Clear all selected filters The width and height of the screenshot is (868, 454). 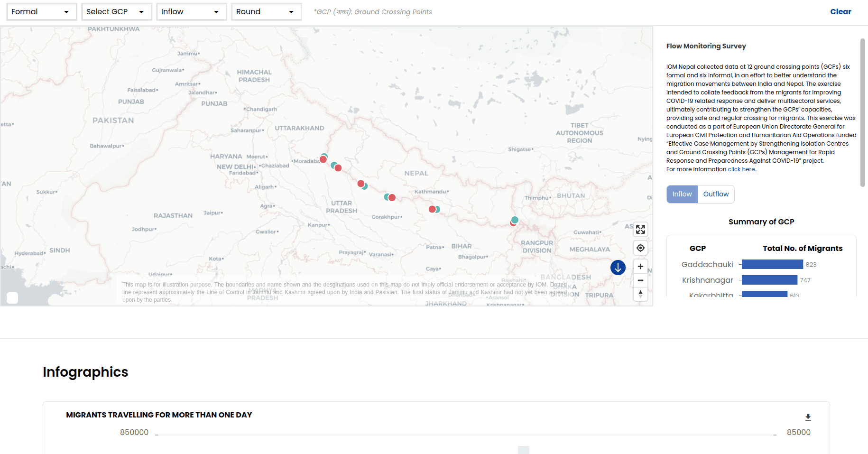(840, 12)
